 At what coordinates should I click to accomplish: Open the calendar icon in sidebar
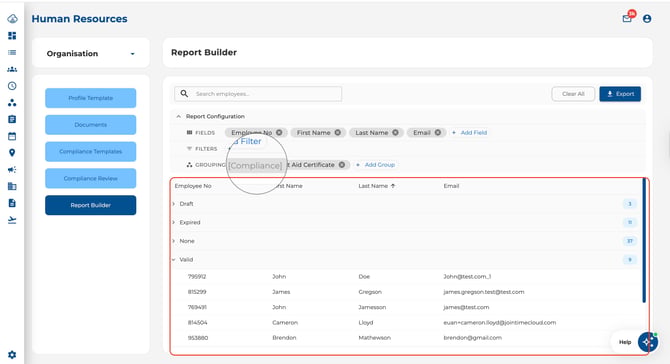[x=12, y=136]
